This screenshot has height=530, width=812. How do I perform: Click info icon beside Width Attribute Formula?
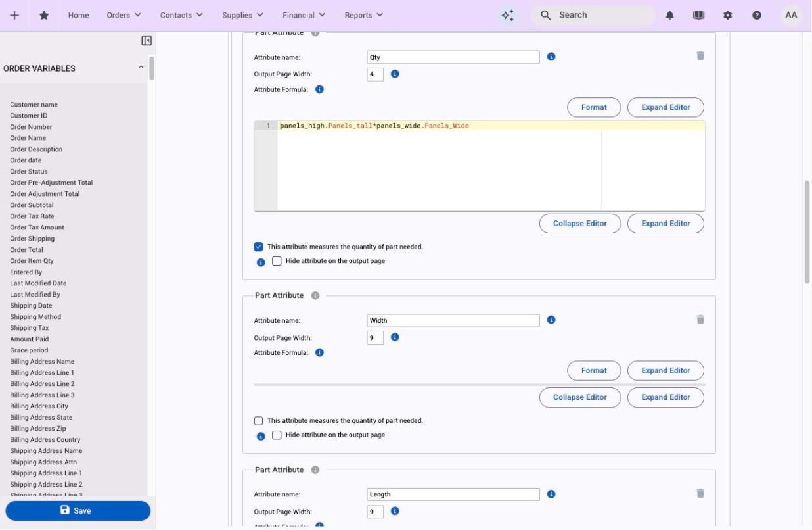click(319, 352)
